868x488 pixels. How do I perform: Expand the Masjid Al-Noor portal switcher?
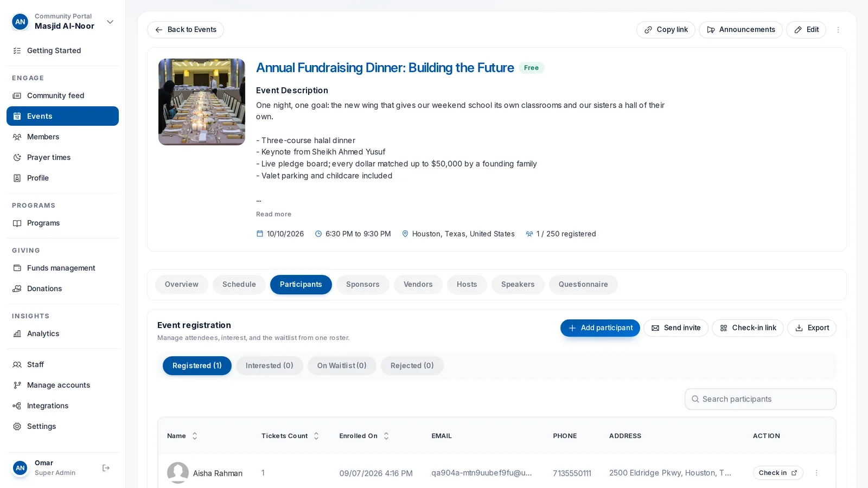tap(110, 22)
